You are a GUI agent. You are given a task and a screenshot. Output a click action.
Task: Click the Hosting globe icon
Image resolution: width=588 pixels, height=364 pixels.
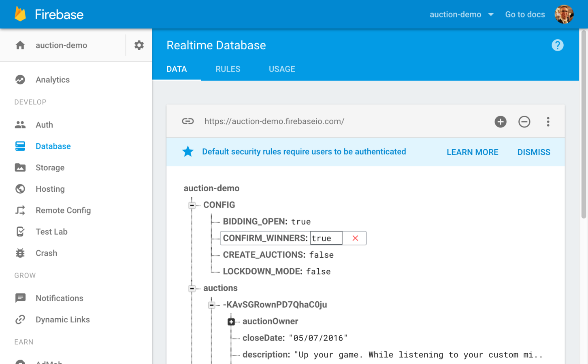pyautogui.click(x=20, y=189)
